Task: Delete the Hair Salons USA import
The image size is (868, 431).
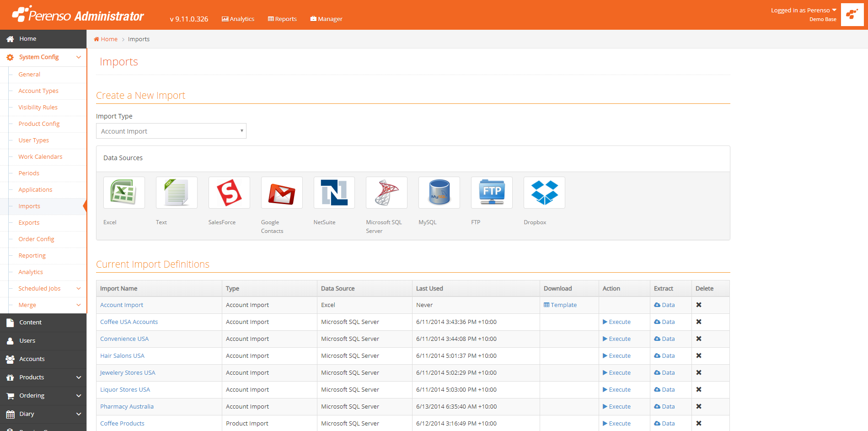Action: point(699,356)
